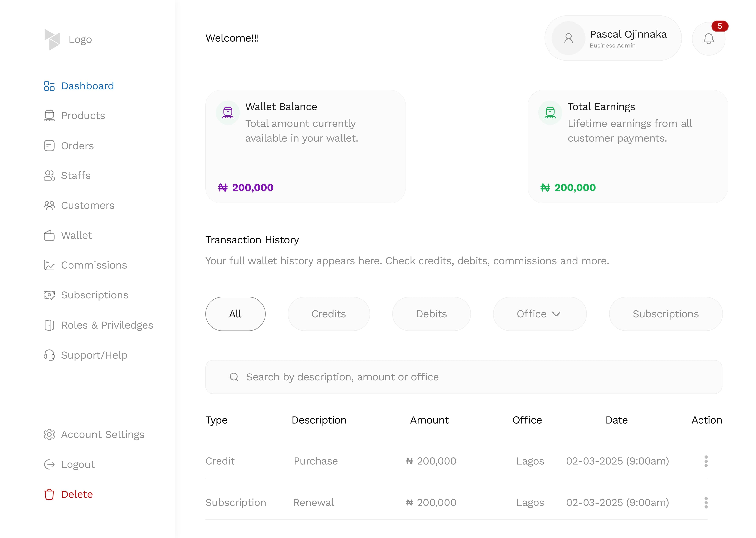Click the Account Settings gear icon
The width and height of the screenshot is (756, 538).
[49, 434]
